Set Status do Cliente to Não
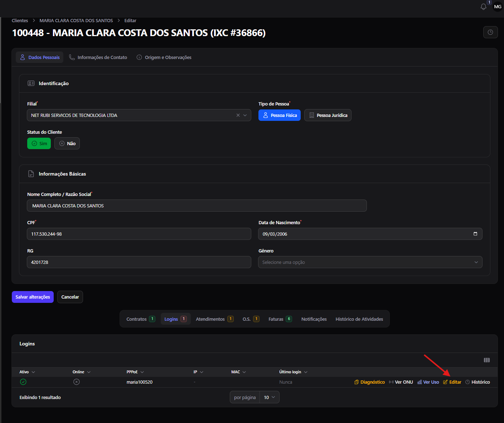 67,143
